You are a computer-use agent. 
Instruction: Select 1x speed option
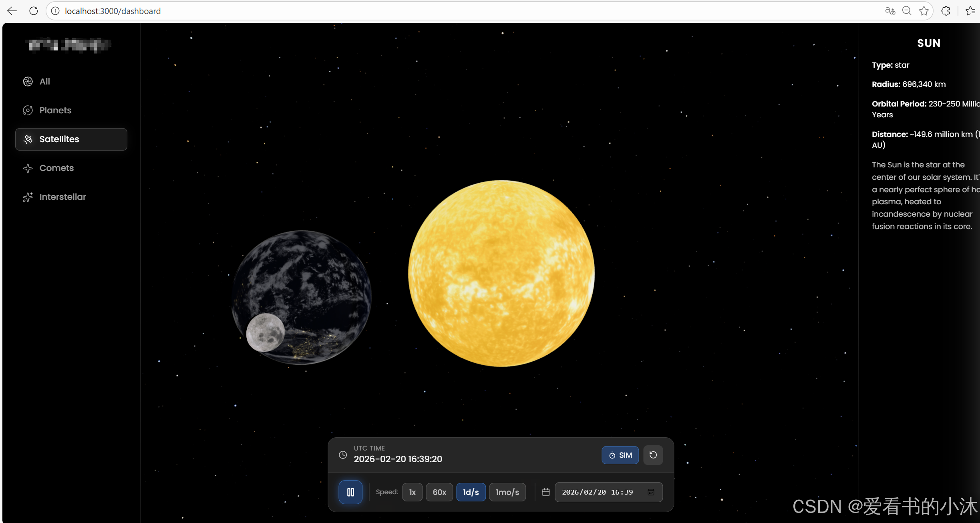[x=412, y=492]
